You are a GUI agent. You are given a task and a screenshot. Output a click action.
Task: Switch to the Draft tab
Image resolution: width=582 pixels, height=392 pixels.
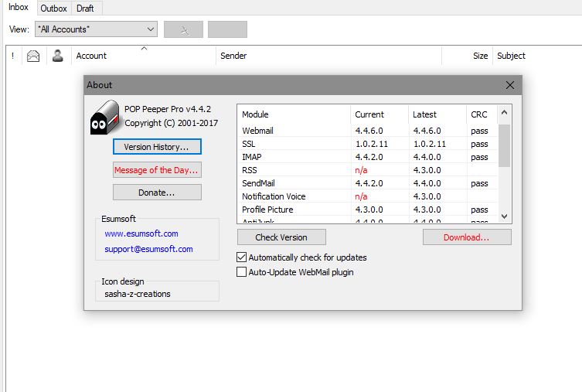(x=85, y=9)
